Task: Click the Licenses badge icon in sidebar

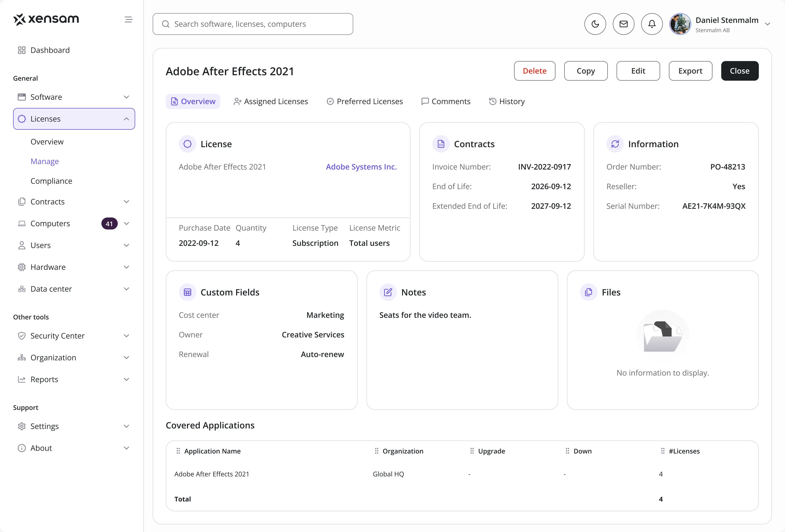Action: pyautogui.click(x=22, y=119)
